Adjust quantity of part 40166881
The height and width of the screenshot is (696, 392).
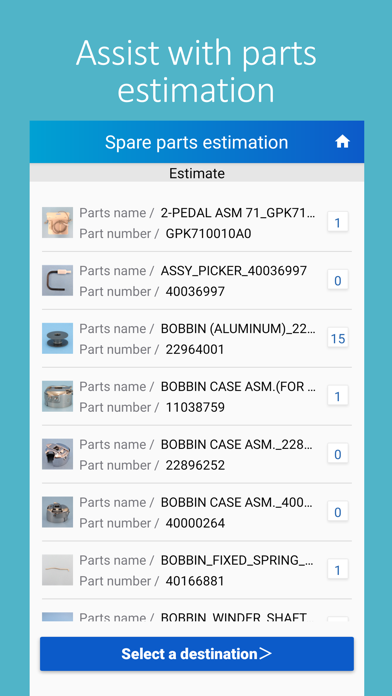(x=338, y=570)
